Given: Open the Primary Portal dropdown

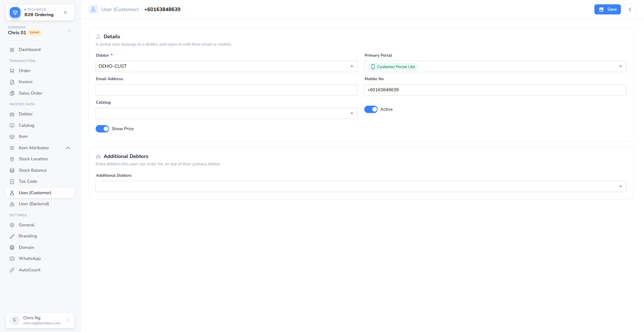Looking at the screenshot, I should point(495,66).
